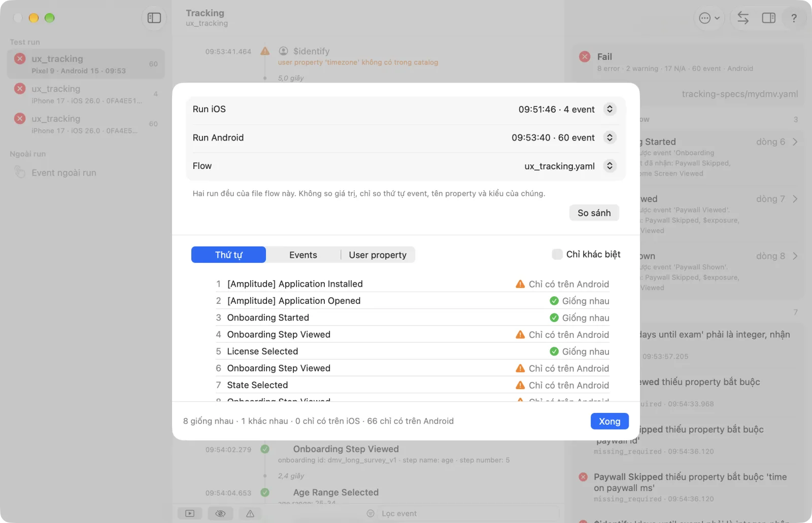
Task: Click green check on License Selected row
Action: [554, 352]
